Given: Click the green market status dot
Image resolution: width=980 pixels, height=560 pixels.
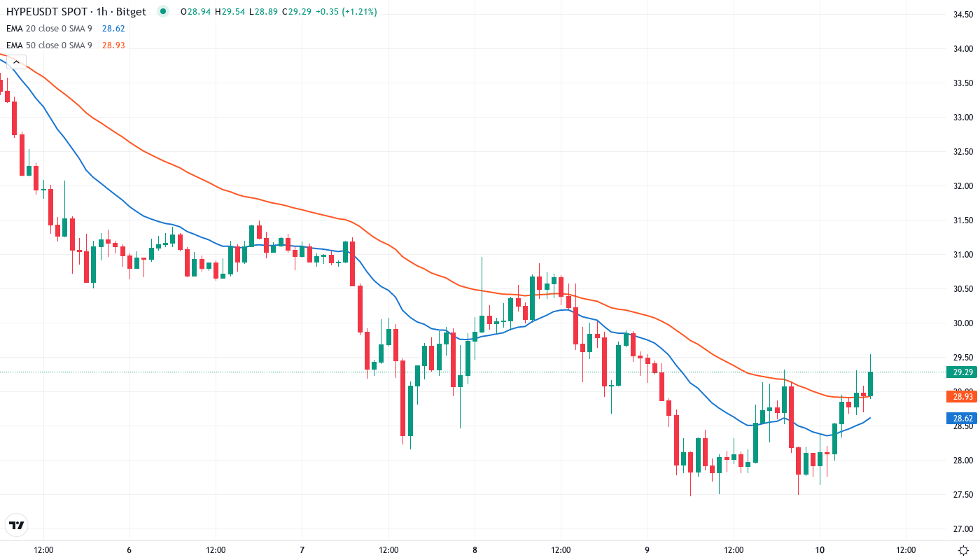Looking at the screenshot, I should click(162, 11).
